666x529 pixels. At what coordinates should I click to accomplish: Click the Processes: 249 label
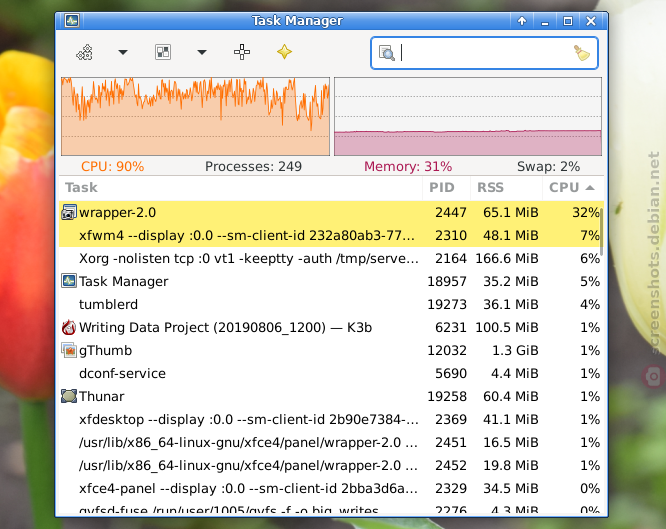click(253, 167)
